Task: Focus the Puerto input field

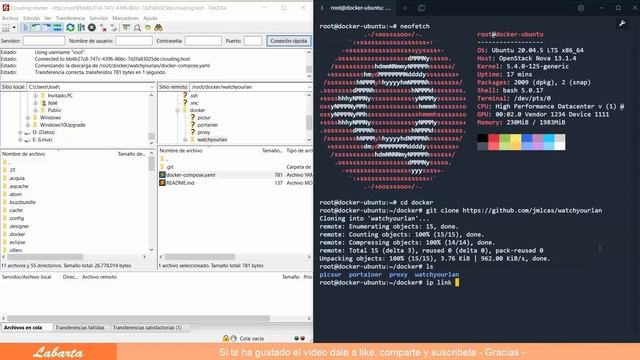Action: pos(253,41)
